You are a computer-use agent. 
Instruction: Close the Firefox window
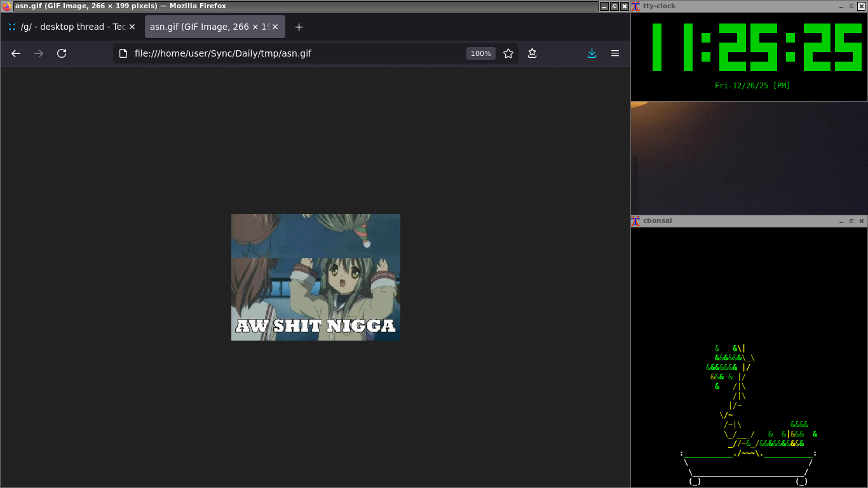coord(625,6)
